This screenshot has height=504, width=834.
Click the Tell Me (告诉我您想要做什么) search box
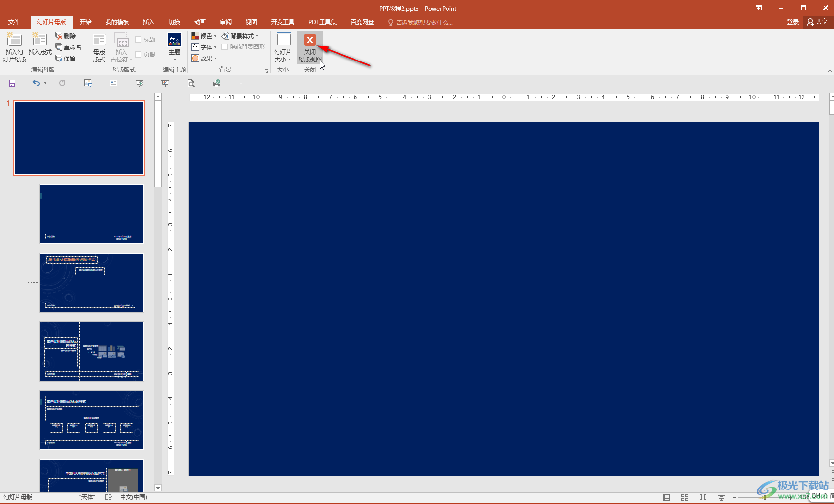click(x=420, y=23)
